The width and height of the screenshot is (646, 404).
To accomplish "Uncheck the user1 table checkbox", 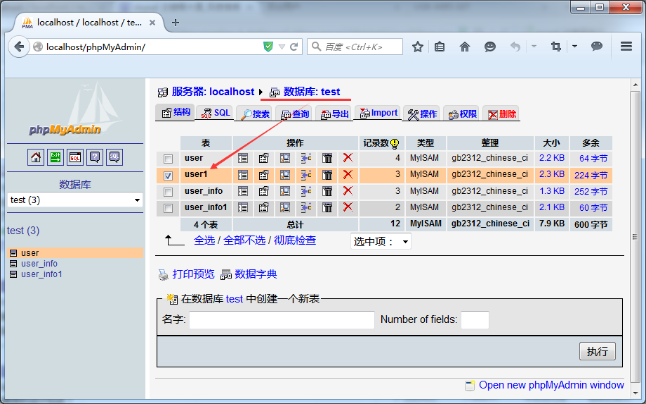I will pyautogui.click(x=168, y=175).
